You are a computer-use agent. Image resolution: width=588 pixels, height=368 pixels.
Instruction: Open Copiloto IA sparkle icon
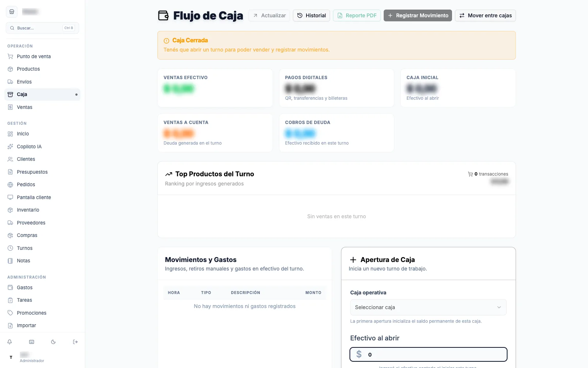click(10, 146)
